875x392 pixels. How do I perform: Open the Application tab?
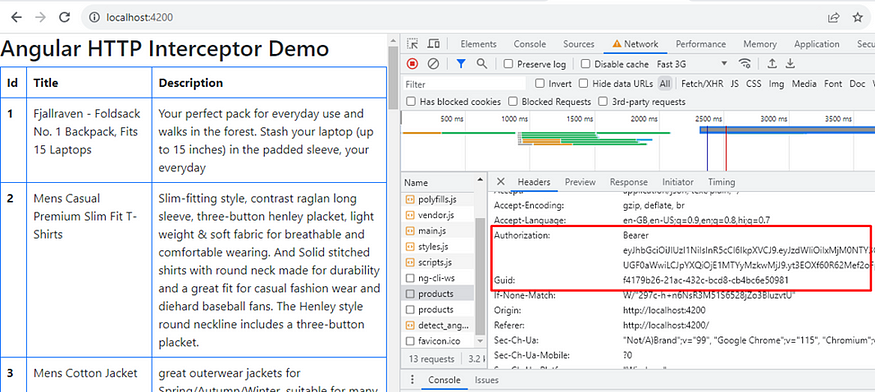tap(817, 44)
